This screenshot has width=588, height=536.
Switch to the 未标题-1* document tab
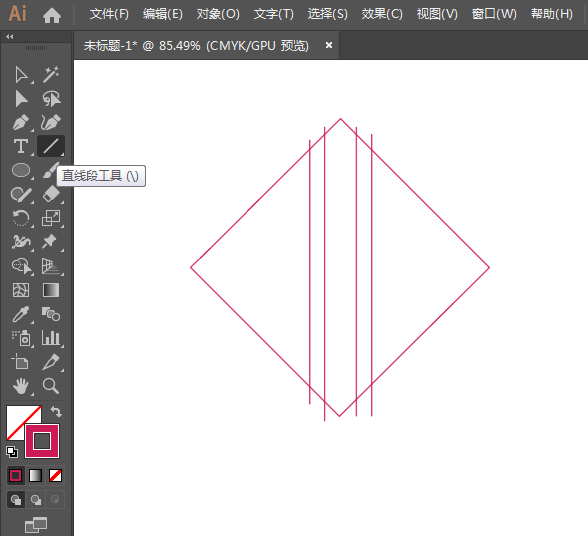click(x=196, y=46)
